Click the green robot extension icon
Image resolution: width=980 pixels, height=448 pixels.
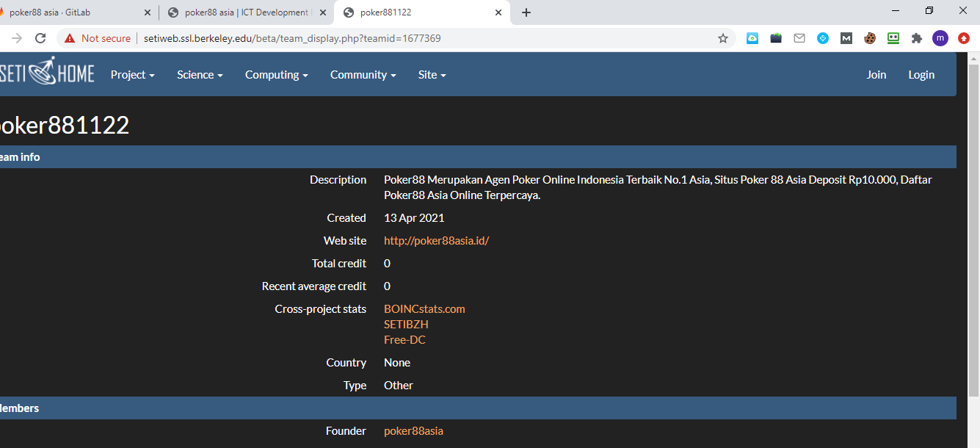(893, 38)
